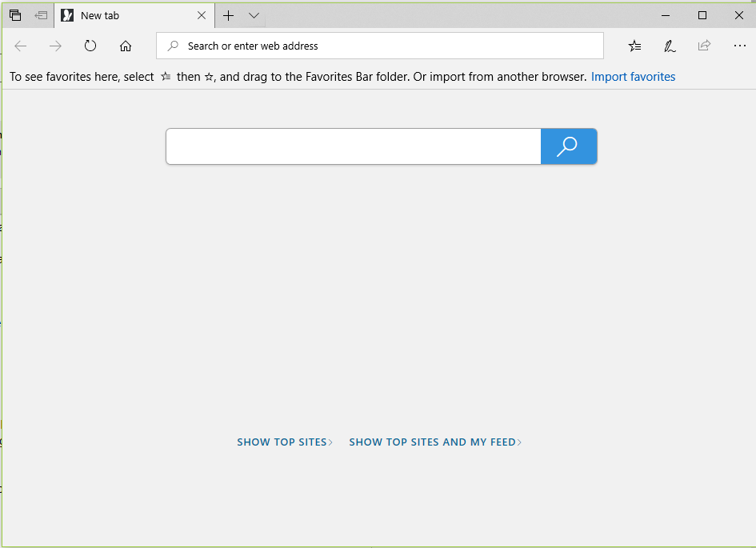Viewport: 756px width, 548px height.
Task: Click the grayed-out Forward arrow
Action: click(54, 46)
